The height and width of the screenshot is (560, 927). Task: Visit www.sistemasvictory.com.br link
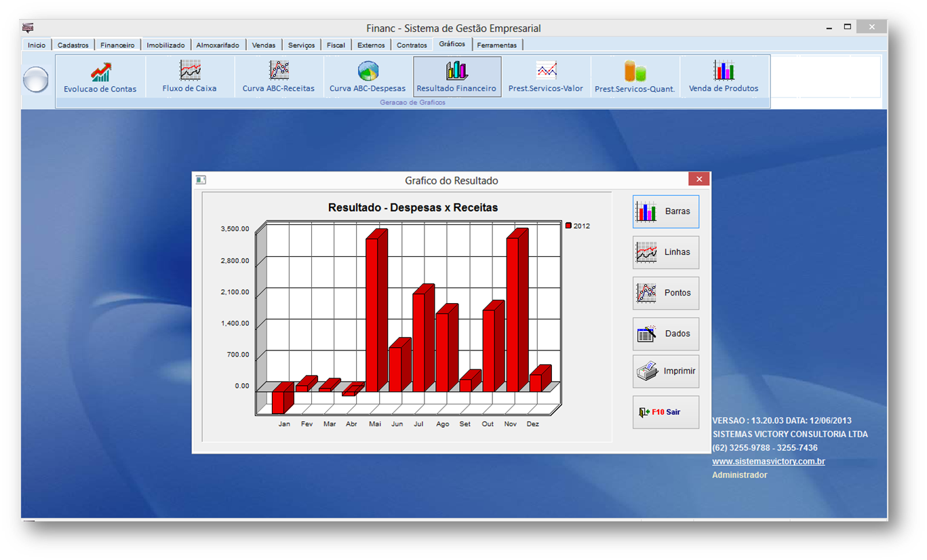768,462
